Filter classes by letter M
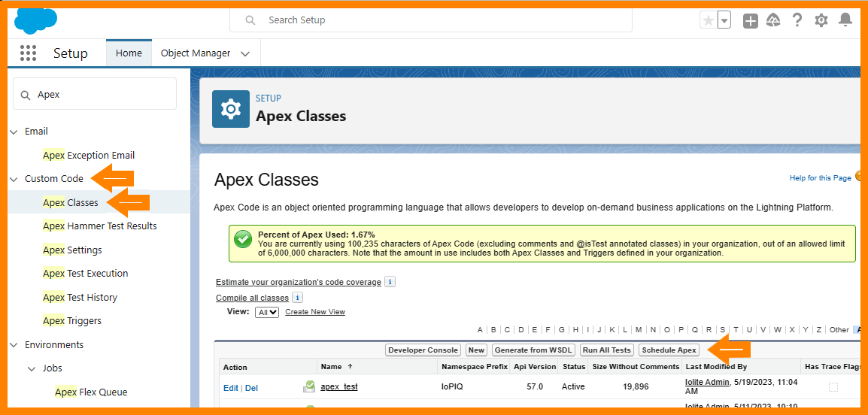This screenshot has height=415, width=868. coord(639,330)
